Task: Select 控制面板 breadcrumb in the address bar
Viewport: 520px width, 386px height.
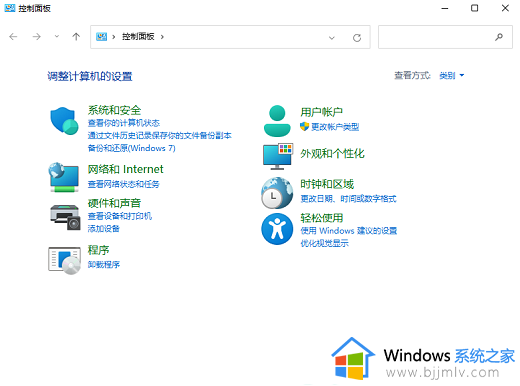Action: (x=138, y=37)
